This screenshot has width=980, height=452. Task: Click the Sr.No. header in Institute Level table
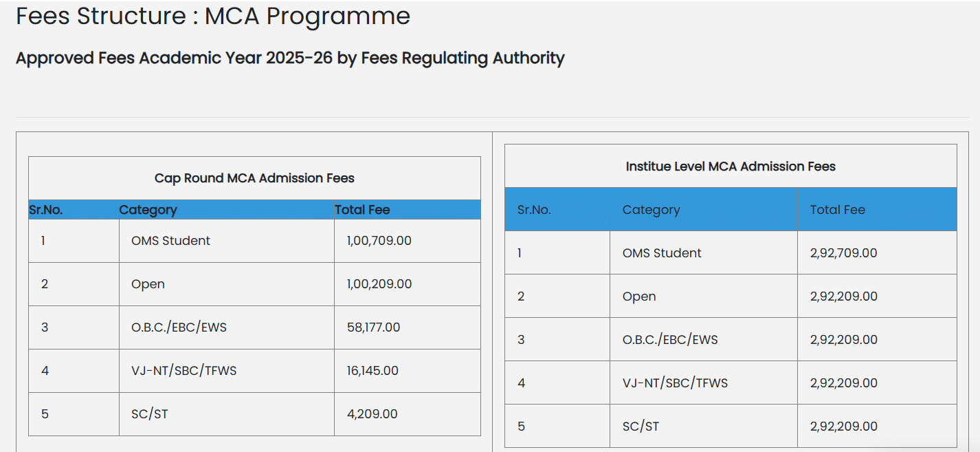tap(534, 210)
